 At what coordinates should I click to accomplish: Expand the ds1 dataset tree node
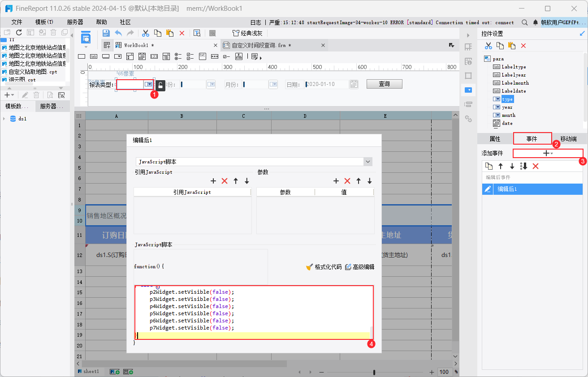click(x=4, y=119)
